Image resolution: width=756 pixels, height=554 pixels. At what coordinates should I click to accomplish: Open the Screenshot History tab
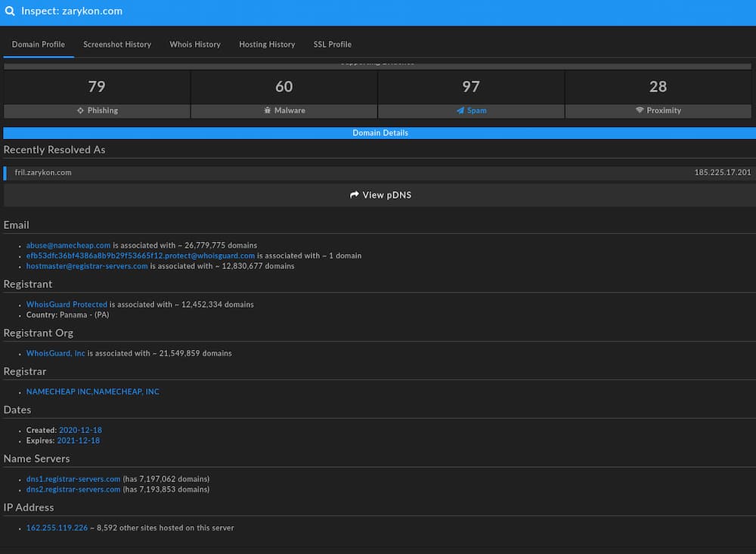point(117,45)
